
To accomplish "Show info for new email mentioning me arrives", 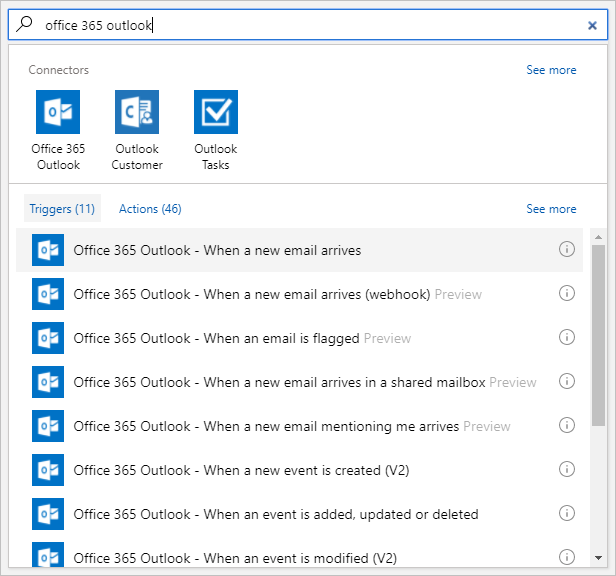I will [566, 425].
